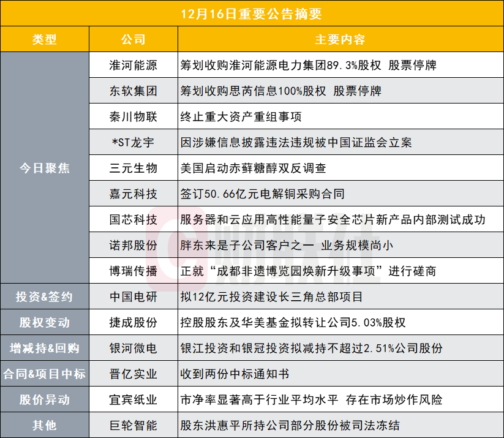Click the *ST龙宇 company entry

tap(134, 143)
